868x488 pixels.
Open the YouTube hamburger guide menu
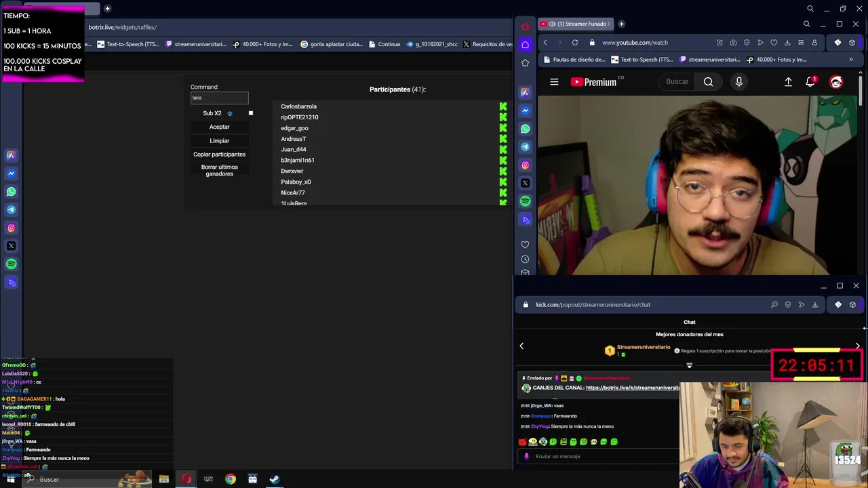(x=554, y=82)
